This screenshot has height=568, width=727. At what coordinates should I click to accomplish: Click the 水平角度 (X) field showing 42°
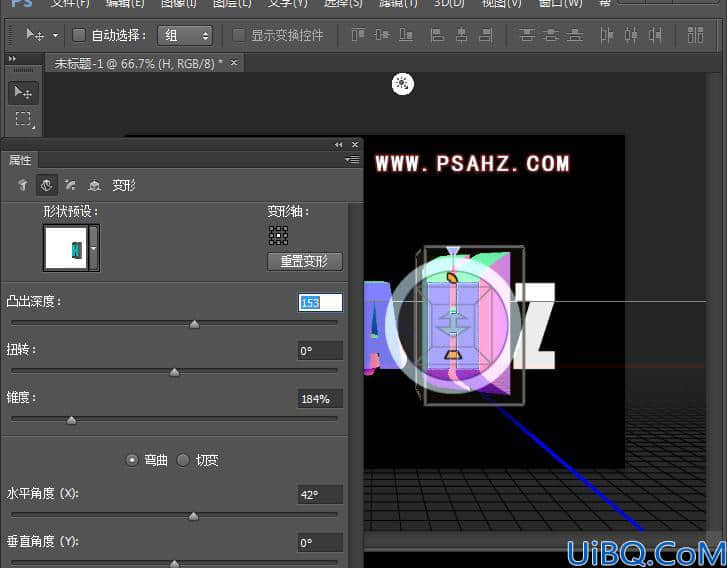pos(320,495)
